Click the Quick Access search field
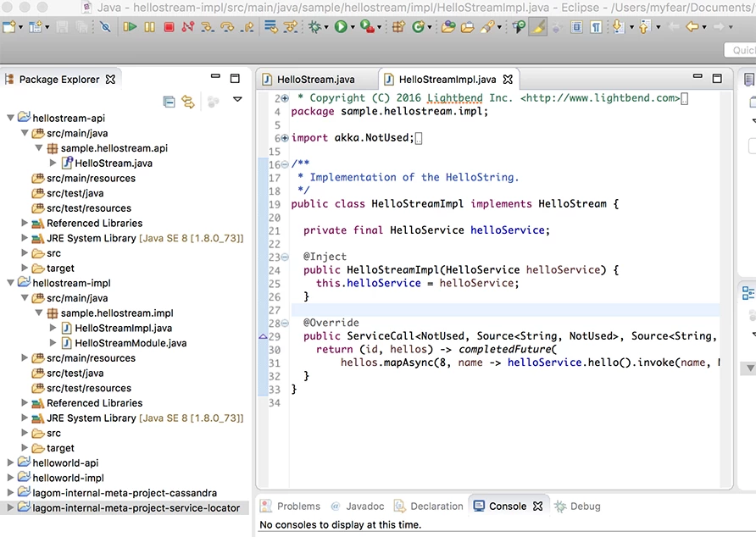This screenshot has width=756, height=537. [x=741, y=50]
